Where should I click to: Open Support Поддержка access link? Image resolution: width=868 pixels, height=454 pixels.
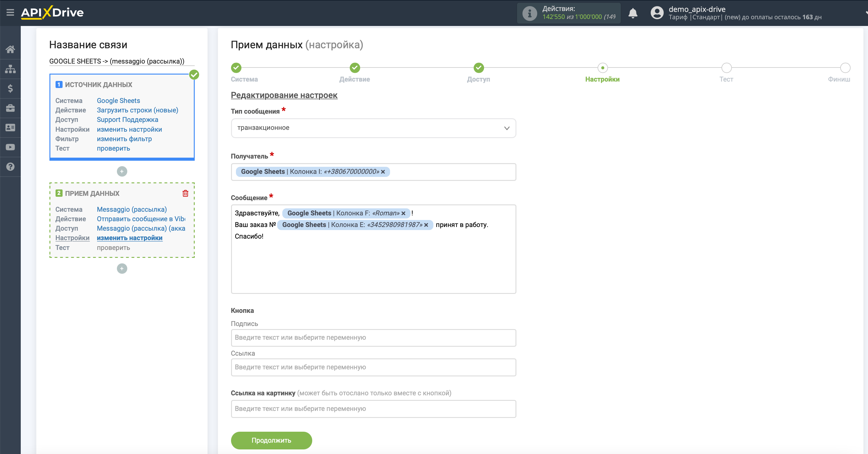tap(127, 119)
